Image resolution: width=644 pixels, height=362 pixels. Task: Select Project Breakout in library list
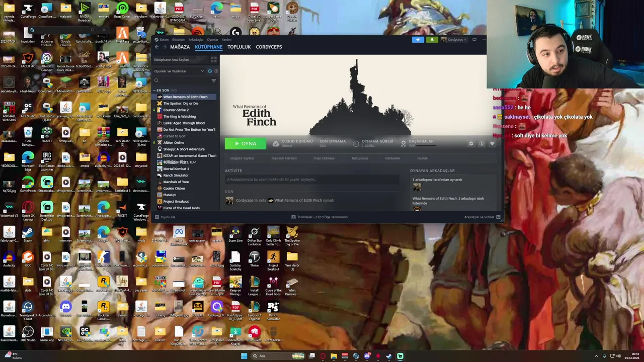176,201
